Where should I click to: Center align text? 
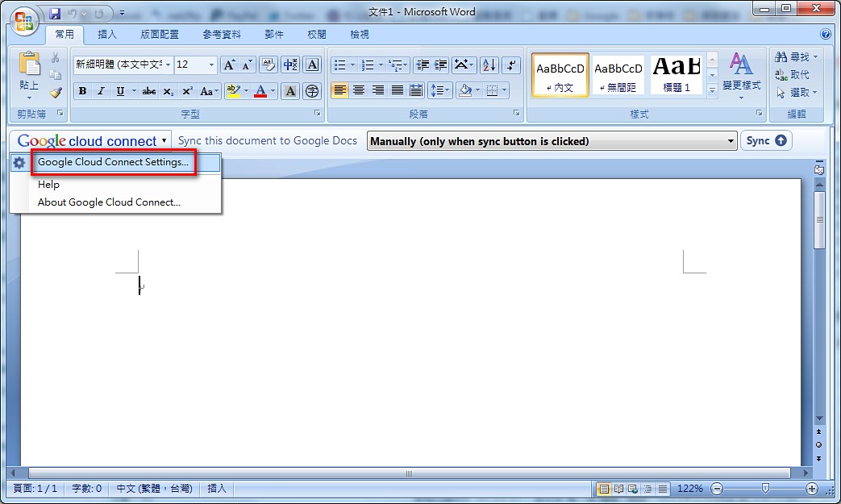[x=359, y=90]
